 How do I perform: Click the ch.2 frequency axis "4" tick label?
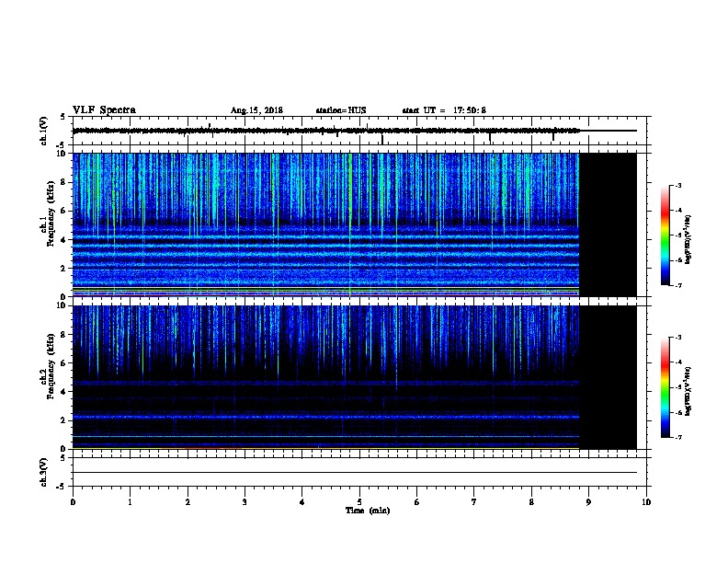pyautogui.click(x=63, y=392)
